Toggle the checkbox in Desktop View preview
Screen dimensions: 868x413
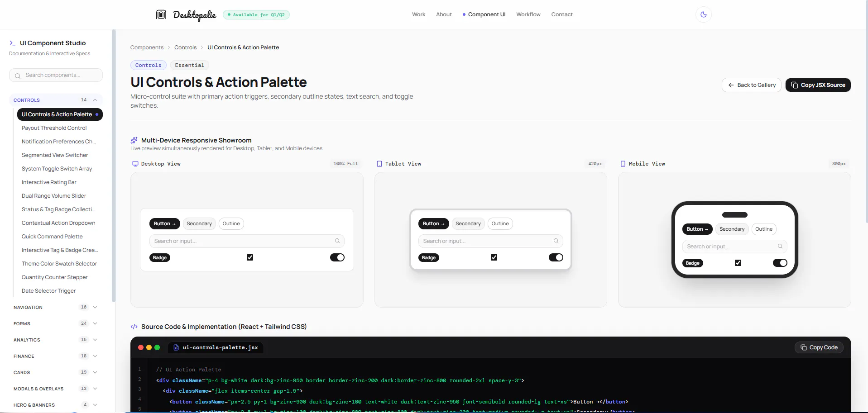pos(250,257)
